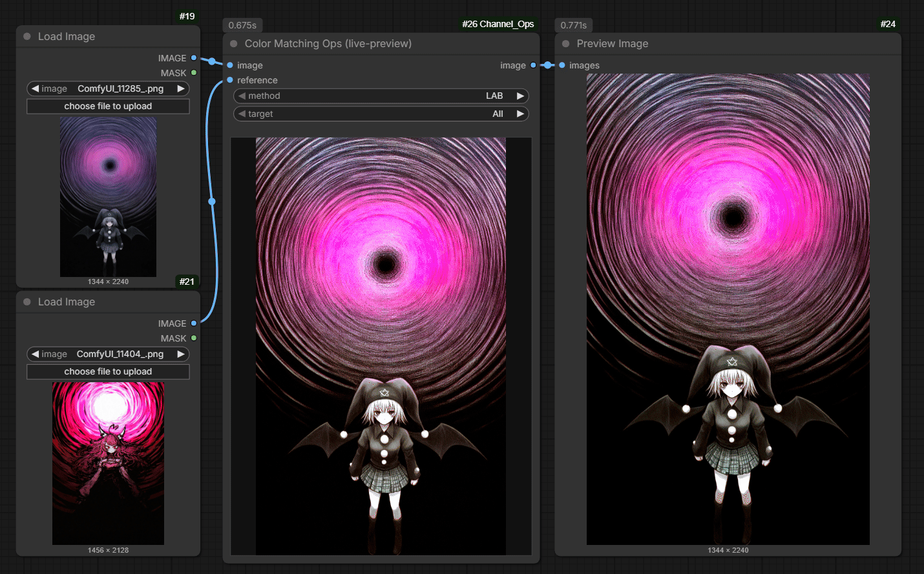Image resolution: width=924 pixels, height=574 pixels.
Task: Select the Load Image title of node #19
Action: pyautogui.click(x=67, y=36)
